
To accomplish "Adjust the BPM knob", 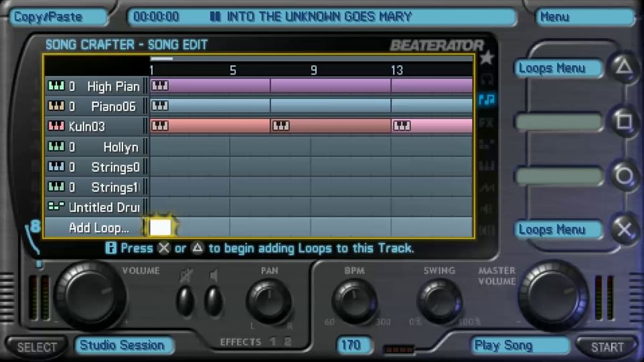I will [354, 301].
